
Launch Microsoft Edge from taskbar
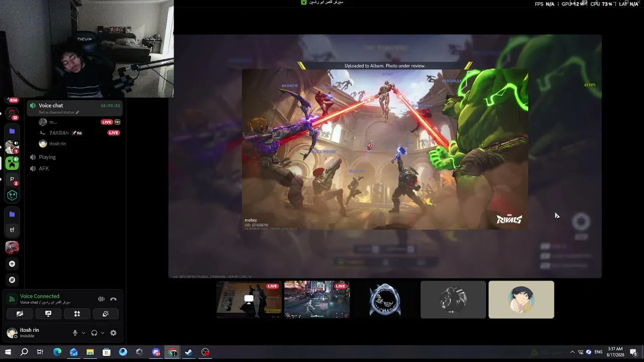(57, 352)
